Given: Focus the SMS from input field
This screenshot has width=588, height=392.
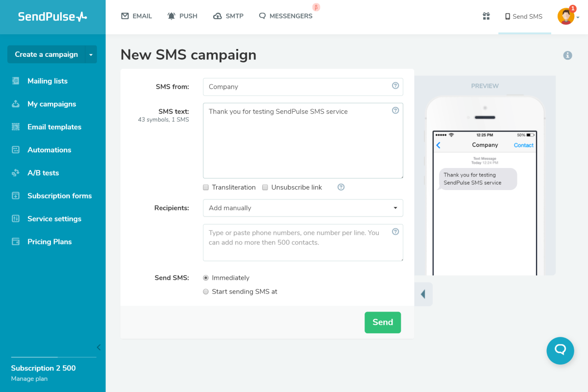Looking at the screenshot, I should tap(303, 87).
